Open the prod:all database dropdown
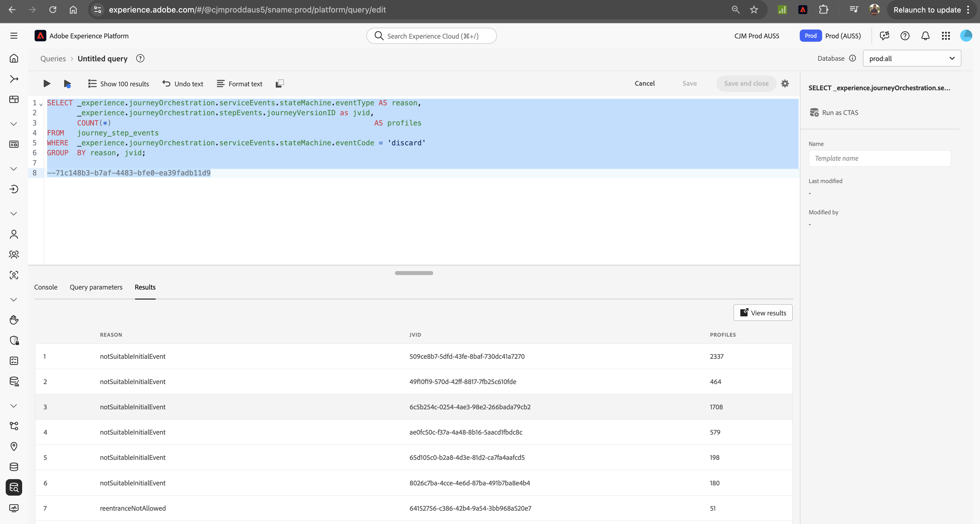The image size is (980, 524). point(912,58)
